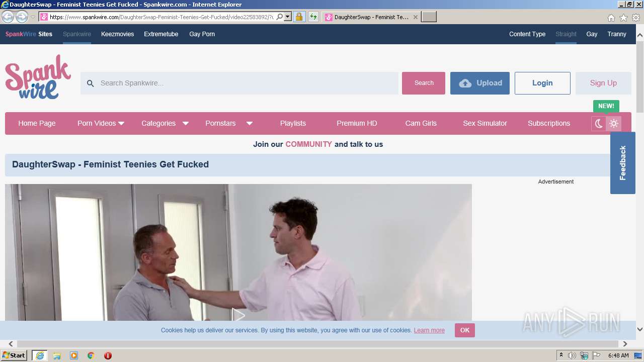Close the DaughterSwap browser tab
This screenshot has width=644, height=362.
pyautogui.click(x=415, y=17)
